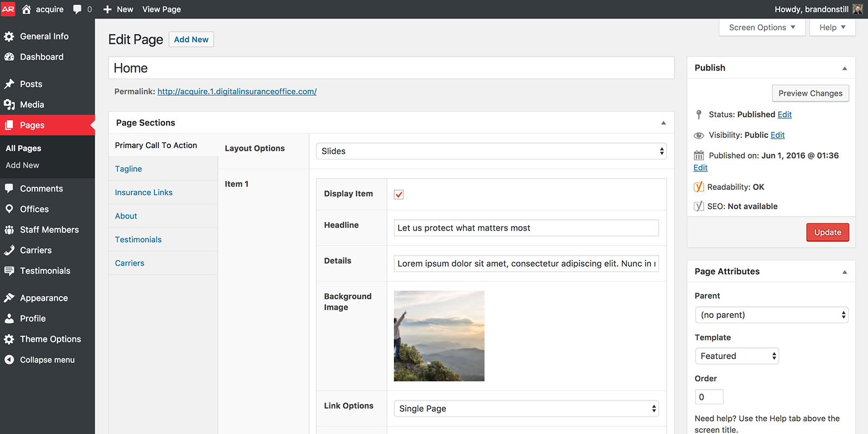Click the Details text field
The image size is (868, 434).
[x=526, y=264]
